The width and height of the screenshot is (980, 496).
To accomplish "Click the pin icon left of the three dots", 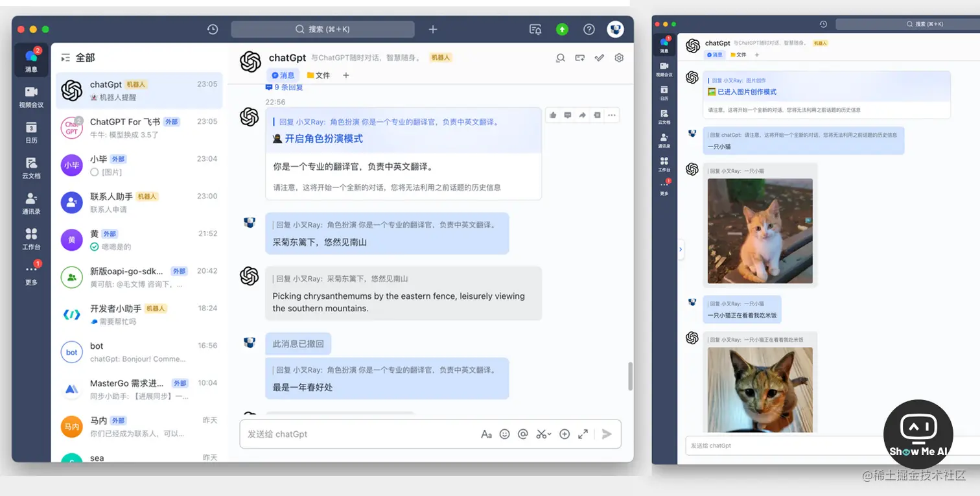I will pos(597,115).
